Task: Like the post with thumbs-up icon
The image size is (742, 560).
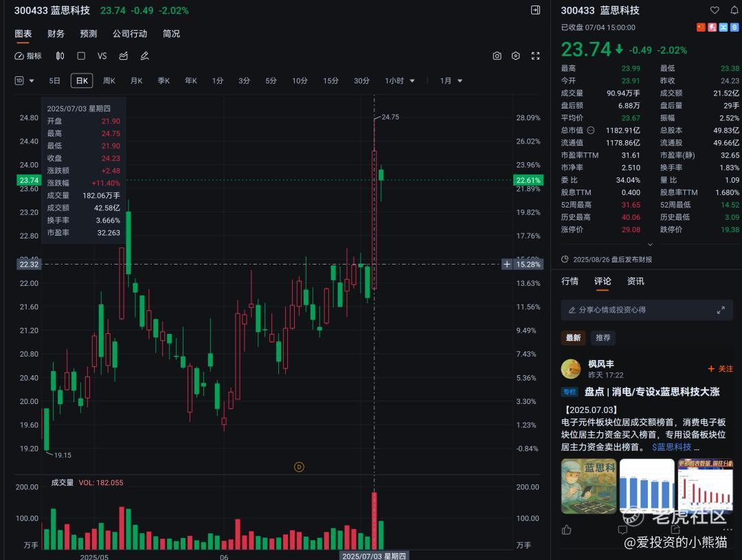Action: click(566, 530)
